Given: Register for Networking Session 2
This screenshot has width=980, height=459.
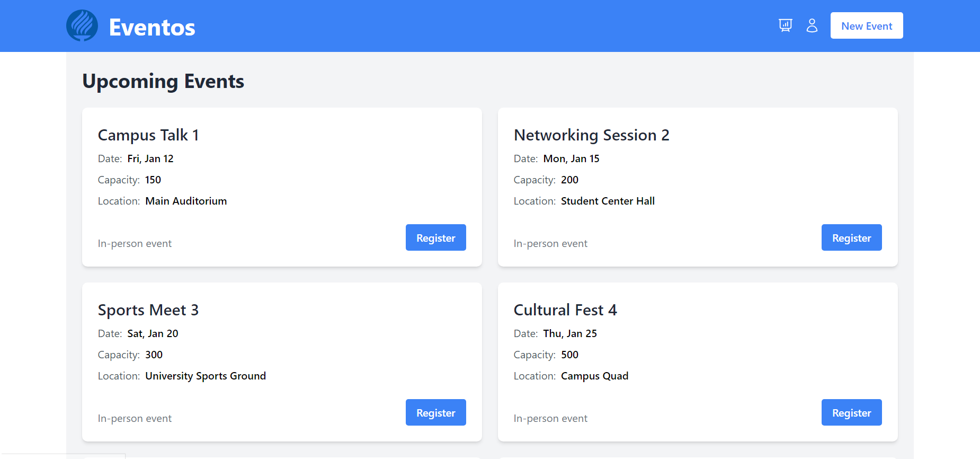Looking at the screenshot, I should point(851,237).
